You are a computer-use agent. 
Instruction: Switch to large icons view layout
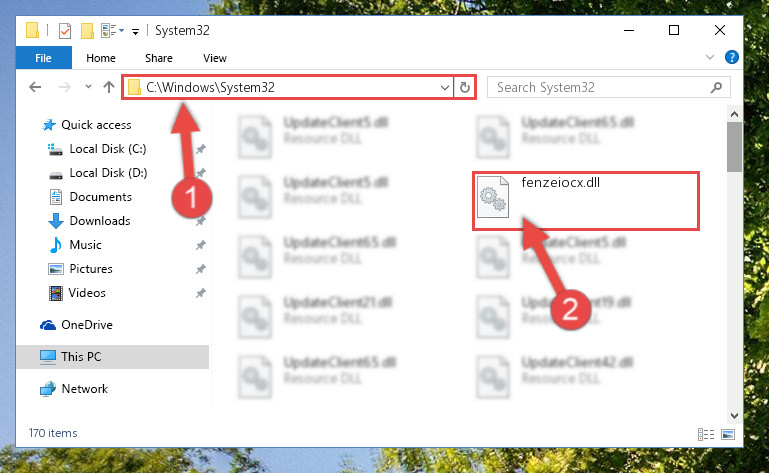point(728,434)
